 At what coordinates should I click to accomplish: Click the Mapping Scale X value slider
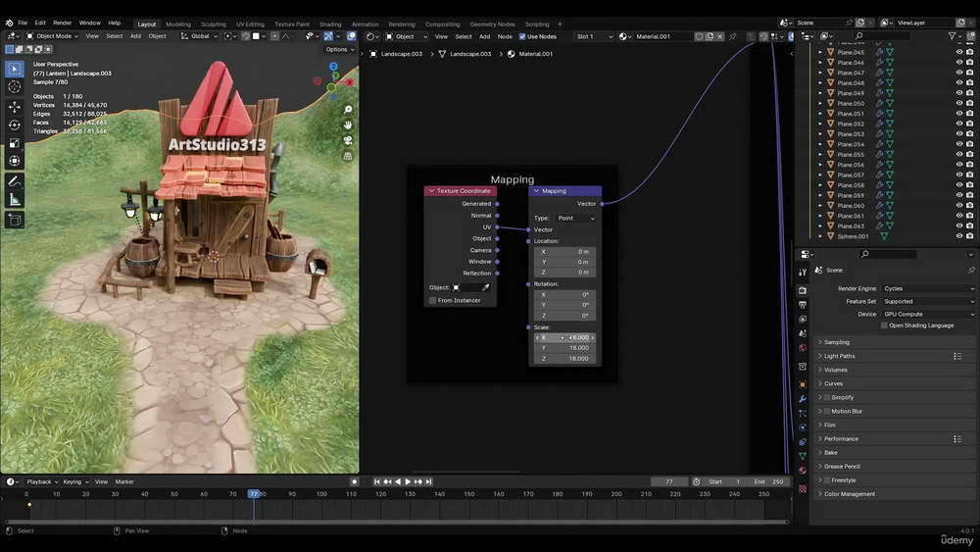click(x=564, y=337)
